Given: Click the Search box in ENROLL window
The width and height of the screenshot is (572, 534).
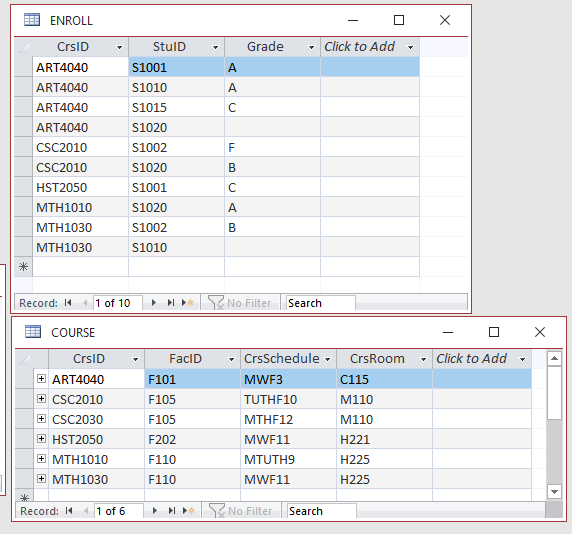Looking at the screenshot, I should 320,303.
